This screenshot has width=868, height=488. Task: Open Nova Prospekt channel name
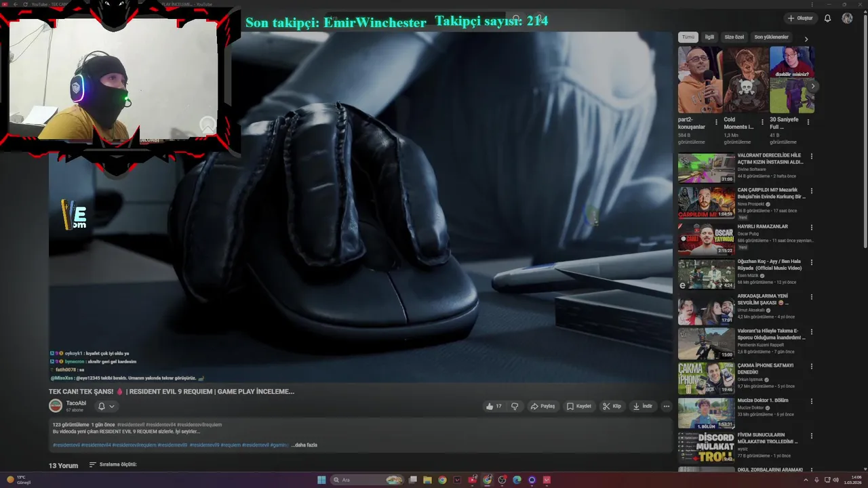[x=751, y=204]
